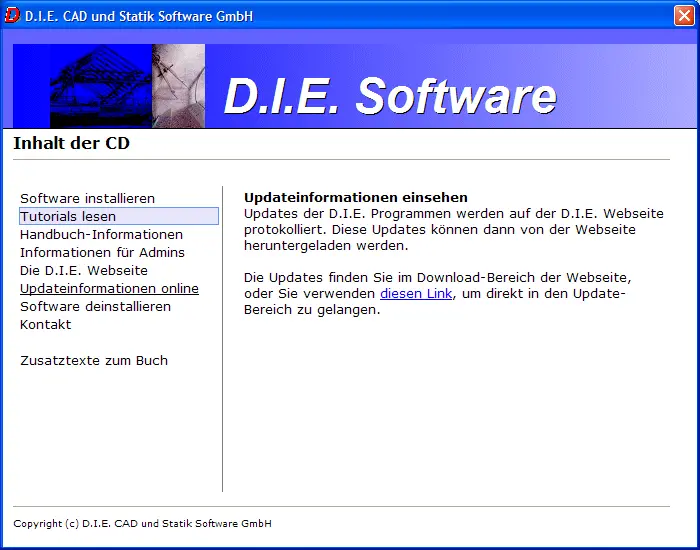Open Handbuch-Informationen entry
Viewport: 700px width, 550px height.
101,234
